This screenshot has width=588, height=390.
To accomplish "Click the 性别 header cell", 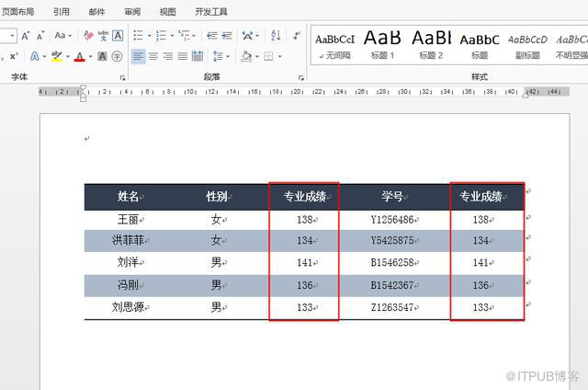I will coord(219,196).
